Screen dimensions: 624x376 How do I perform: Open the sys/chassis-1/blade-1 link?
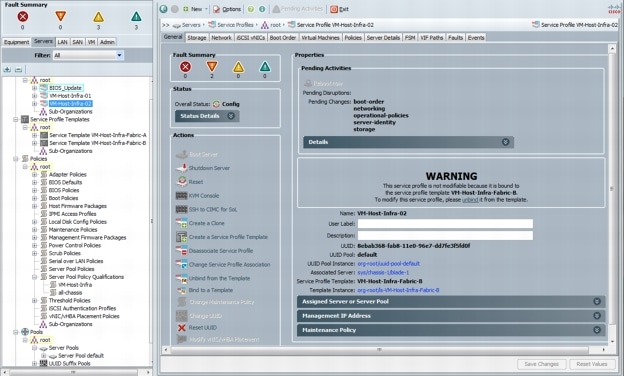pos(383,273)
